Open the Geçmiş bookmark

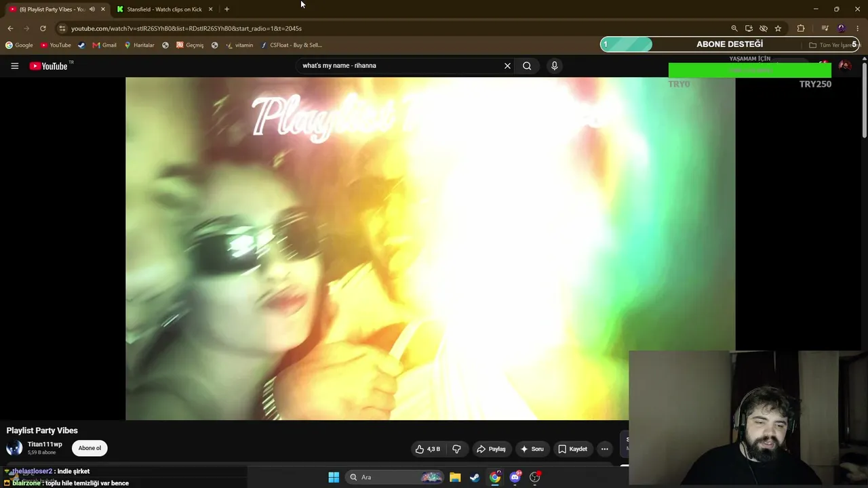point(190,45)
